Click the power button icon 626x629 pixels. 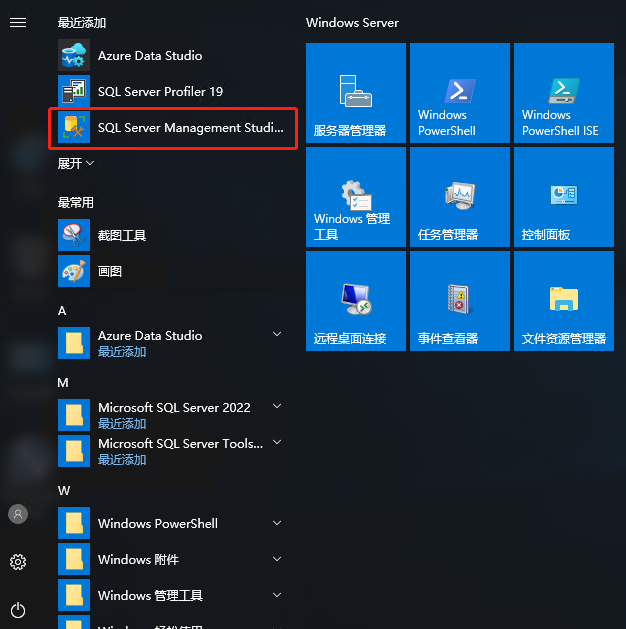point(18,610)
